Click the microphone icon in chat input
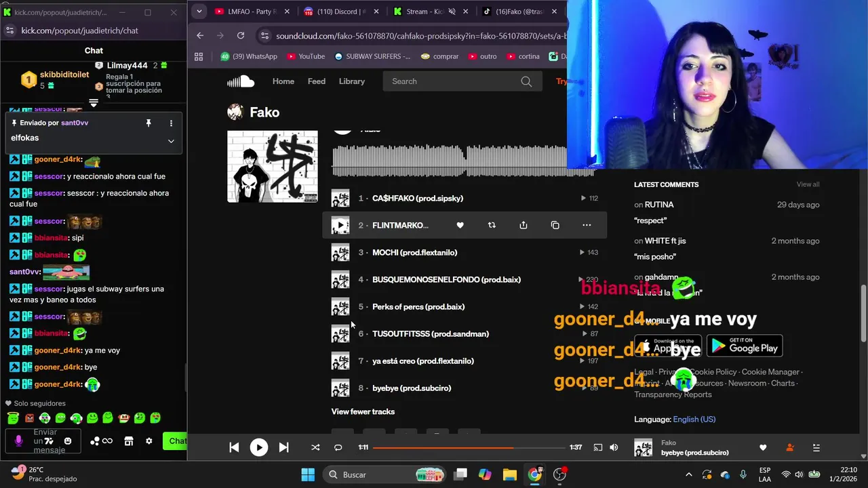Image resolution: width=868 pixels, height=488 pixels. tap(18, 441)
